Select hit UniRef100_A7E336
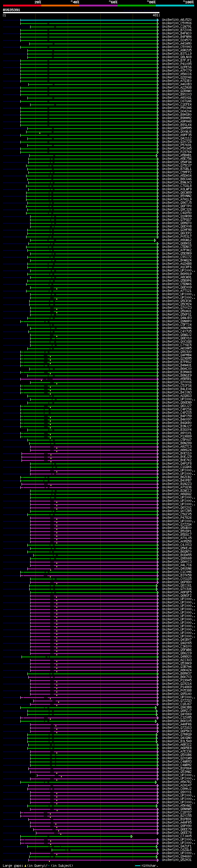 (177, 751)
